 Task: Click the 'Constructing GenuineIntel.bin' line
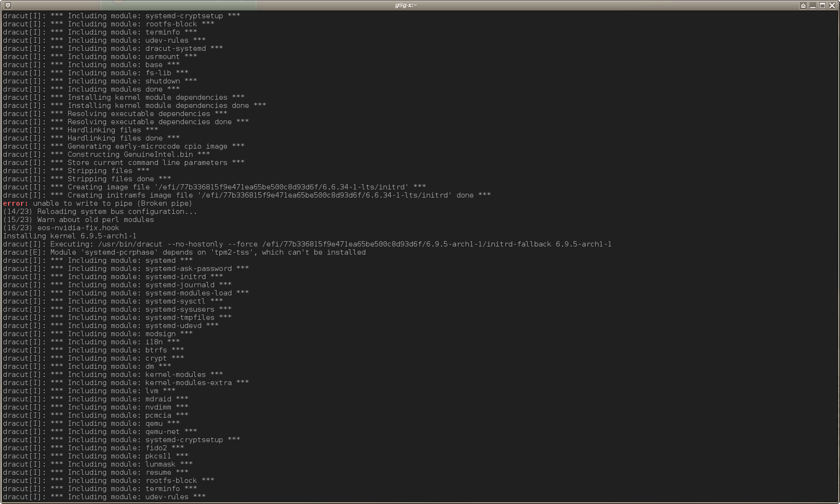(x=107, y=154)
